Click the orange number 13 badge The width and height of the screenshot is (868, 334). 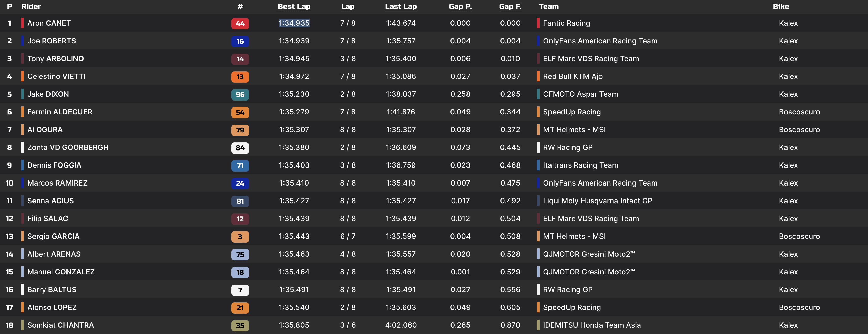point(240,77)
